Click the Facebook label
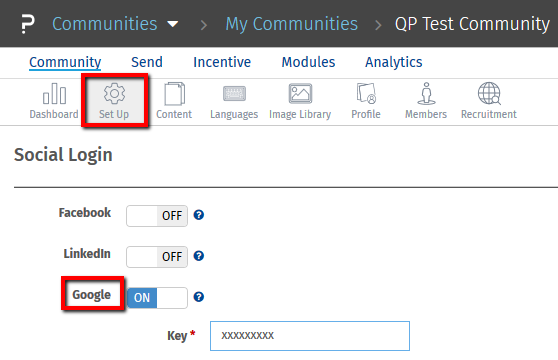 tap(85, 213)
